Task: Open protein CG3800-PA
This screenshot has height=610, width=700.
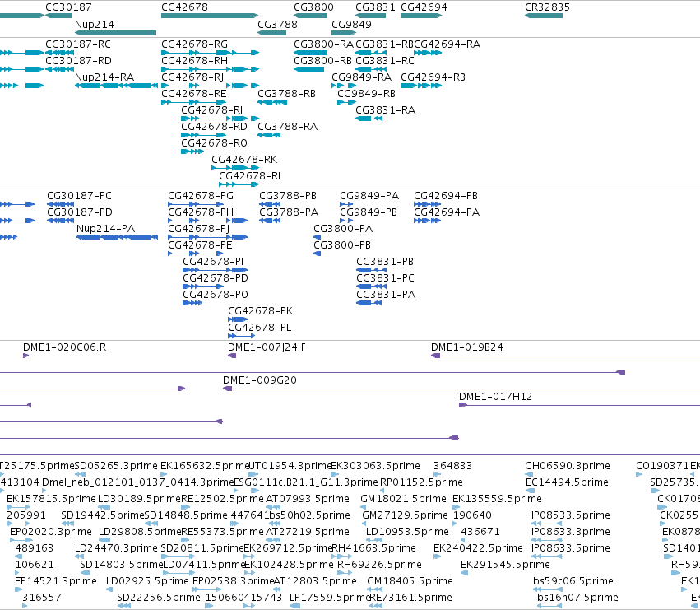Action: coord(343,229)
